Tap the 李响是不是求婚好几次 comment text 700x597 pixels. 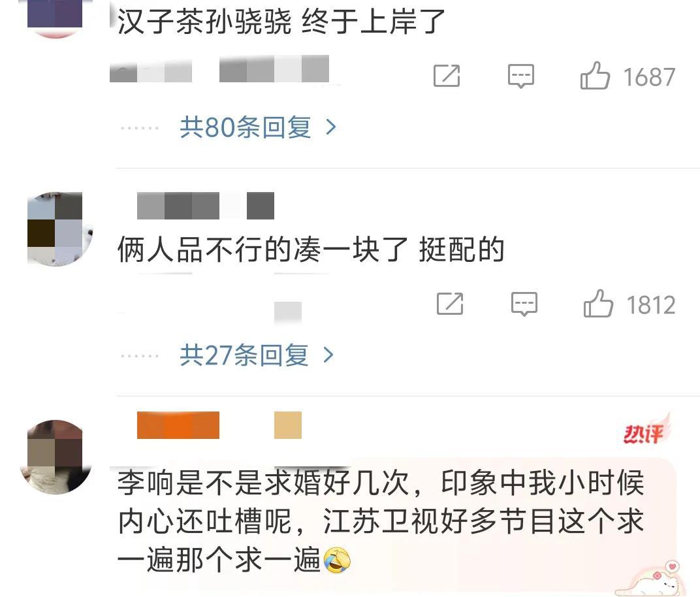(x=381, y=521)
